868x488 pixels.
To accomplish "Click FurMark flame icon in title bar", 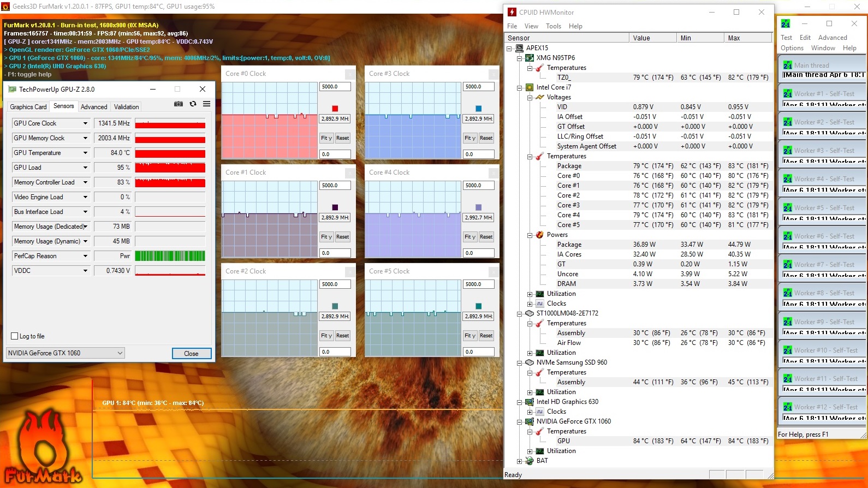I will point(5,7).
